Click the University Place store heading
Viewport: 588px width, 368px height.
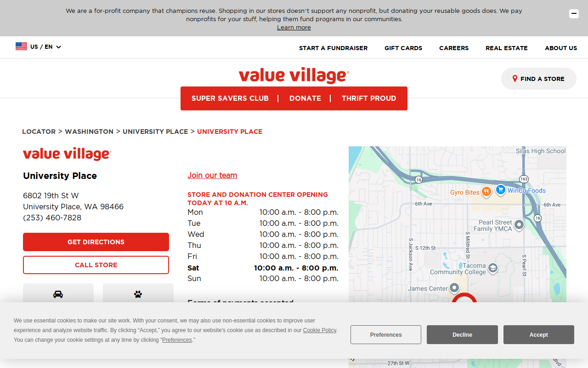pos(60,176)
